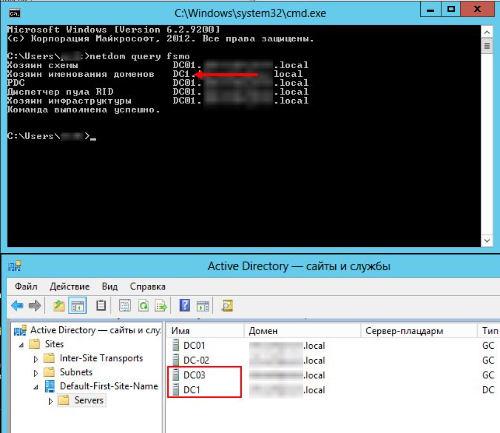Click the cmd scrollbar thumb

click(x=487, y=46)
